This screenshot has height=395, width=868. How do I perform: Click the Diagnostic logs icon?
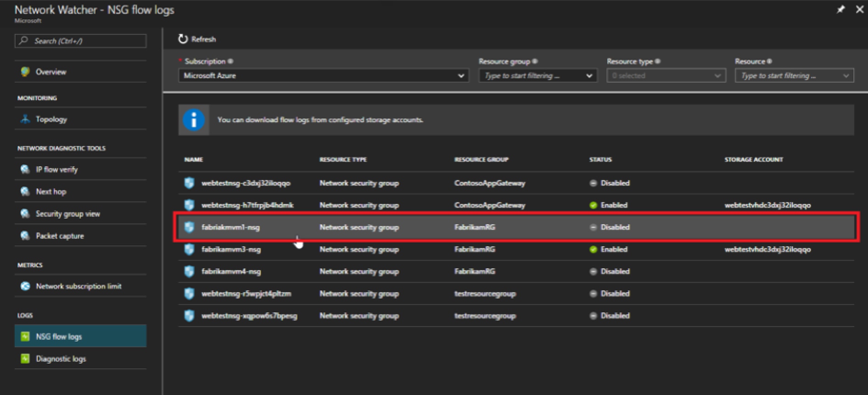click(25, 359)
